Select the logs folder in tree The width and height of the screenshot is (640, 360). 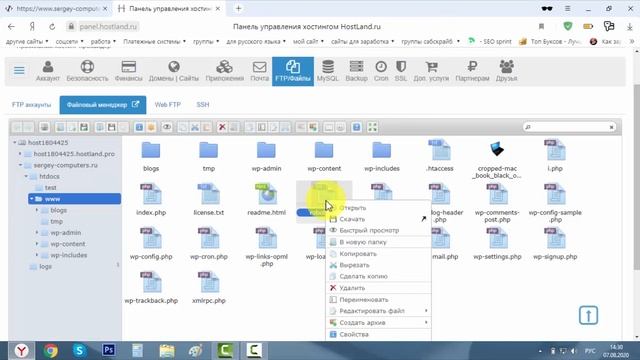(x=45, y=267)
